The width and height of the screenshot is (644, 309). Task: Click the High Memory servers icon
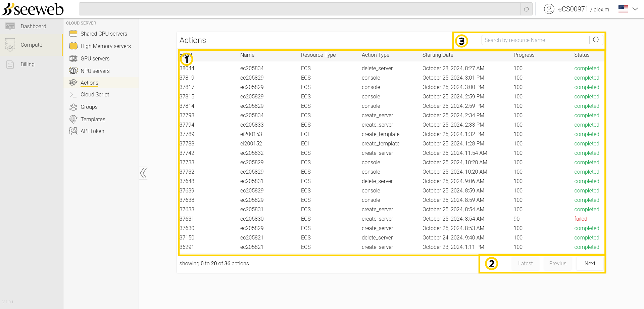tap(73, 46)
